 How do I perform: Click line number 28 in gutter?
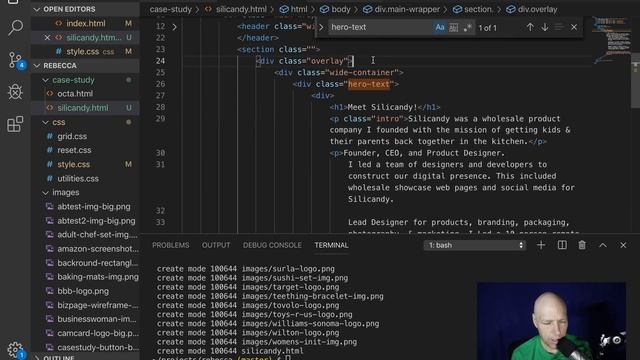click(160, 107)
